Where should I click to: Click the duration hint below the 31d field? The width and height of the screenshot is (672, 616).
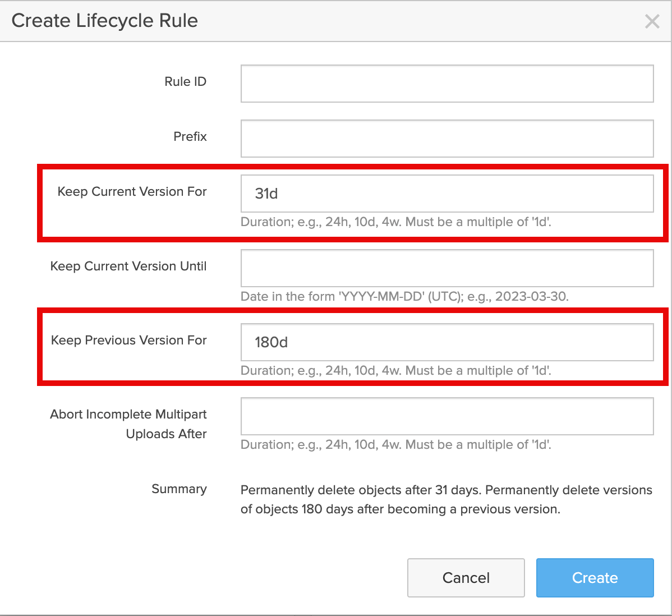point(395,222)
